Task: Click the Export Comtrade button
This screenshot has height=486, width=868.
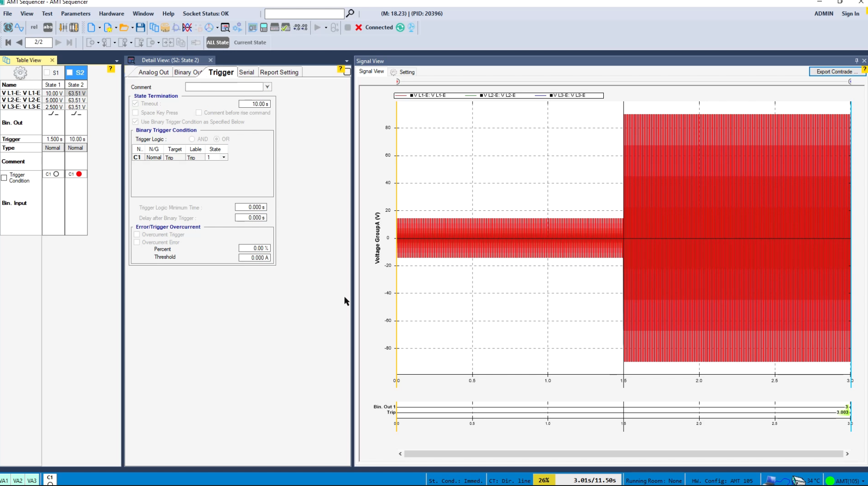Action: 836,71
